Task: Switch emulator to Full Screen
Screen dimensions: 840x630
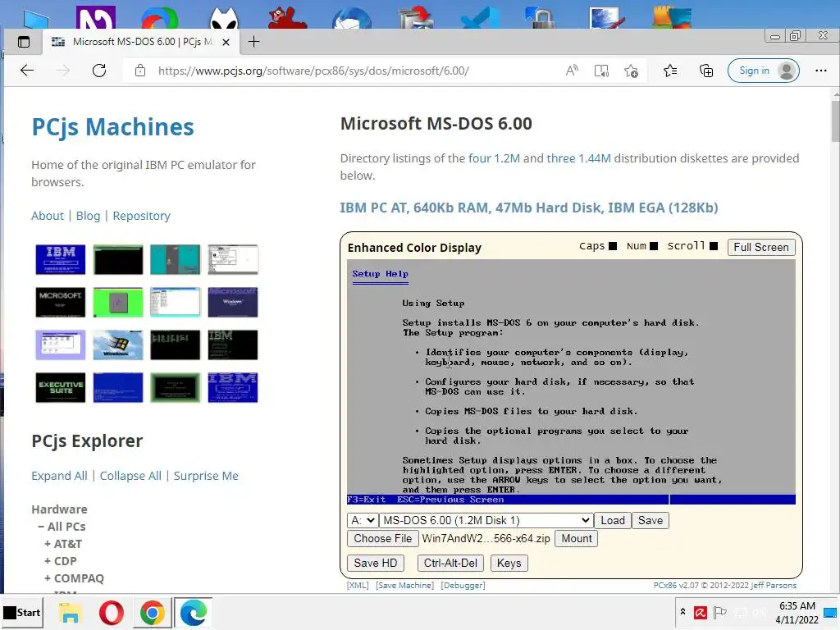Action: click(760, 247)
